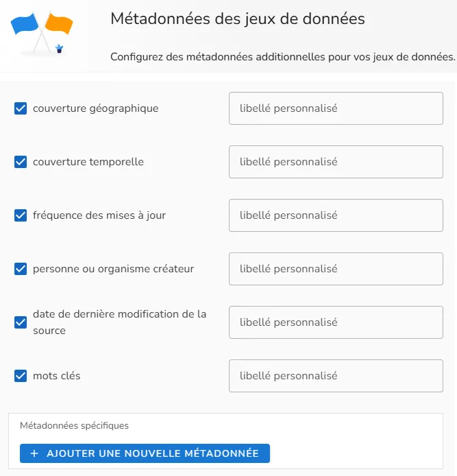457x476 pixels.
Task: Click the orange flag in header image
Action: [x=59, y=23]
